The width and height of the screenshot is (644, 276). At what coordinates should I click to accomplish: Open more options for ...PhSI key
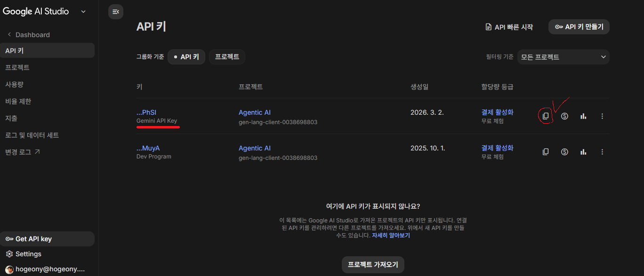pos(602,116)
